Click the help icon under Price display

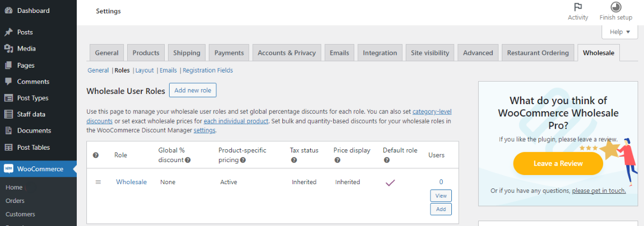pyautogui.click(x=336, y=160)
